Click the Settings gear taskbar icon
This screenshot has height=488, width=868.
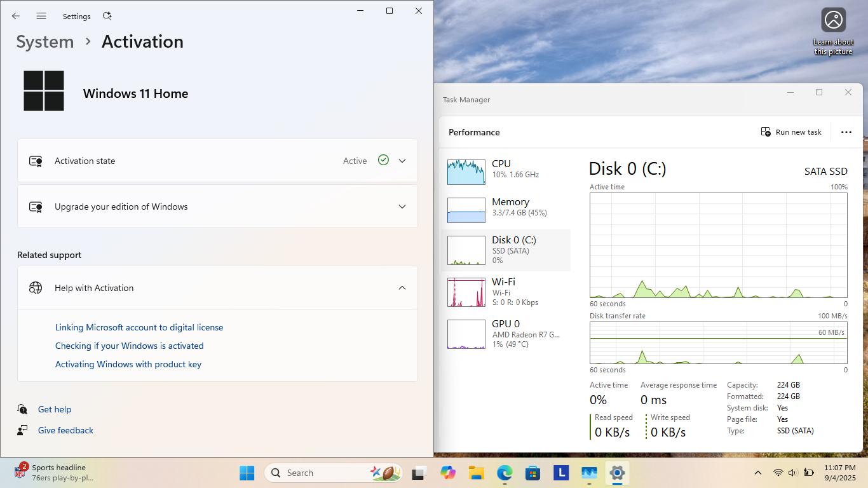coord(617,473)
